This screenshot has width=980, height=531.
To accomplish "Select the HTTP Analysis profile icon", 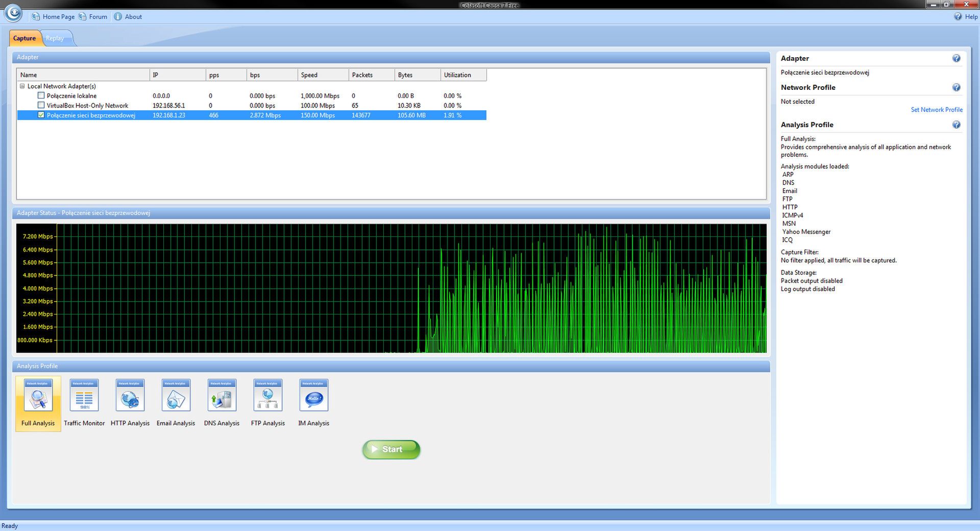I will pyautogui.click(x=130, y=395).
